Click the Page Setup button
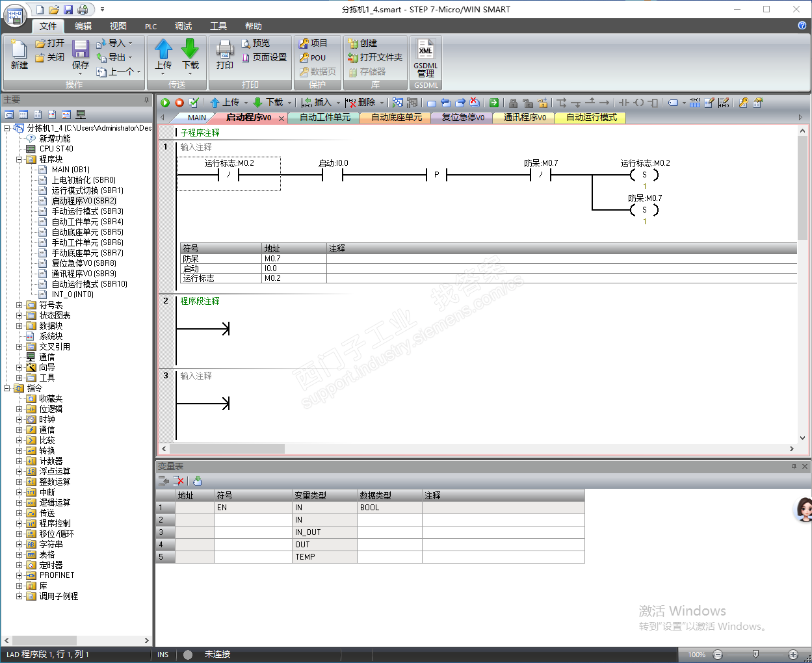This screenshot has height=663, width=812. coord(264,57)
